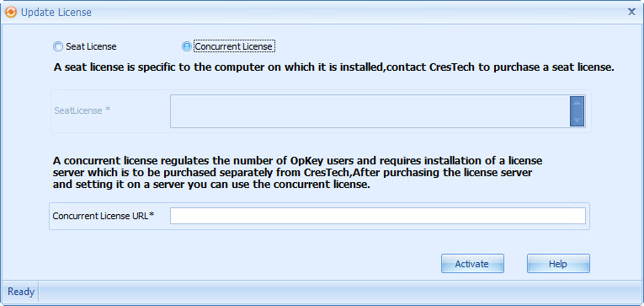Close the Update License dialog
The height and width of the screenshot is (306, 644).
[631, 12]
